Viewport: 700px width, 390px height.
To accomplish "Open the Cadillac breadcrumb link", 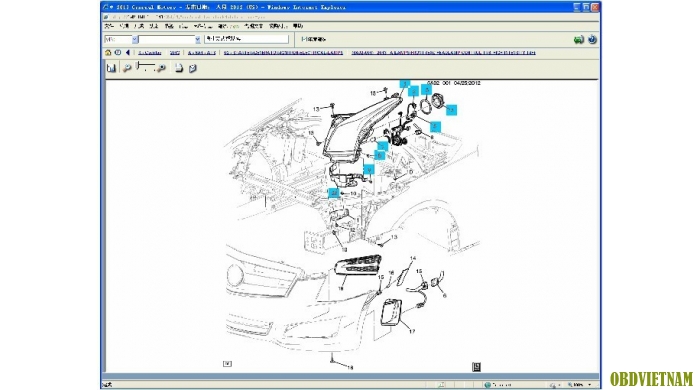I will tap(150, 53).
